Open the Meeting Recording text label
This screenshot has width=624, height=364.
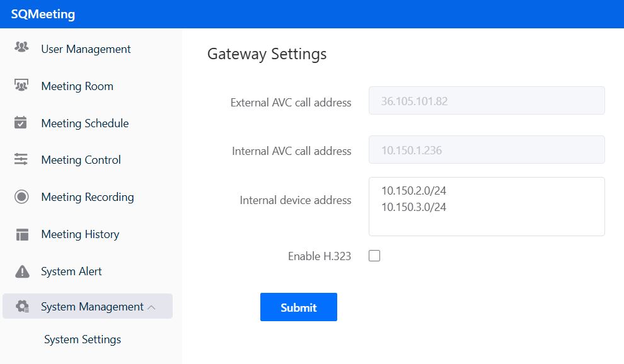[87, 197]
